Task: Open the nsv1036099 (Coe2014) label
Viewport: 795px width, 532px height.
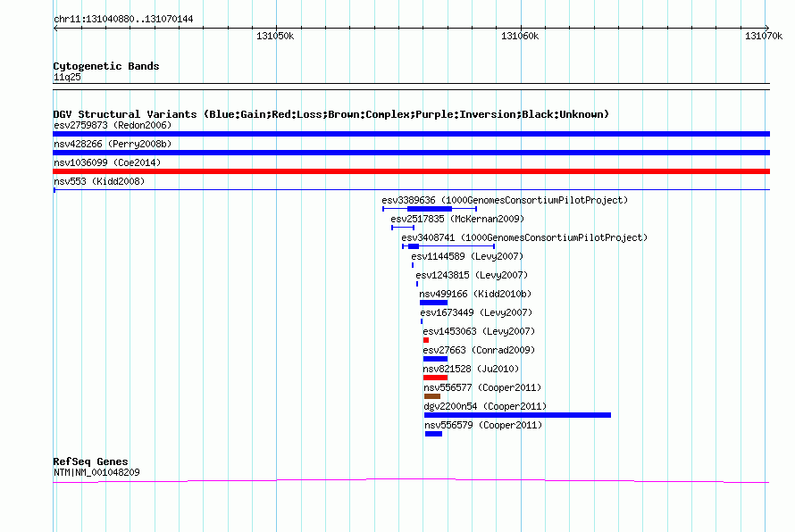Action: (107, 162)
